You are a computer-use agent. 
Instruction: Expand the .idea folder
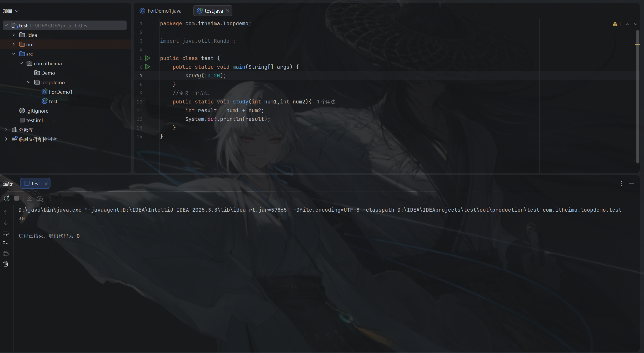tap(14, 35)
